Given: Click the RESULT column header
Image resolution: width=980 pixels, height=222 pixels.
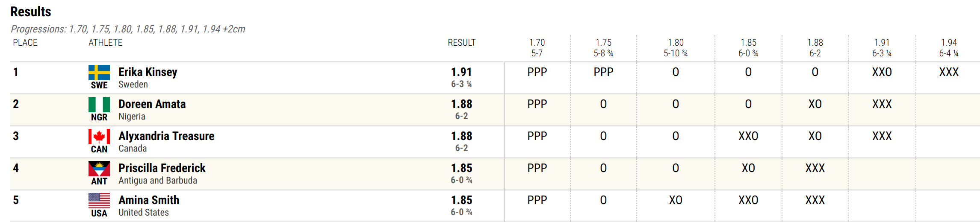Looking at the screenshot, I should (x=461, y=43).
